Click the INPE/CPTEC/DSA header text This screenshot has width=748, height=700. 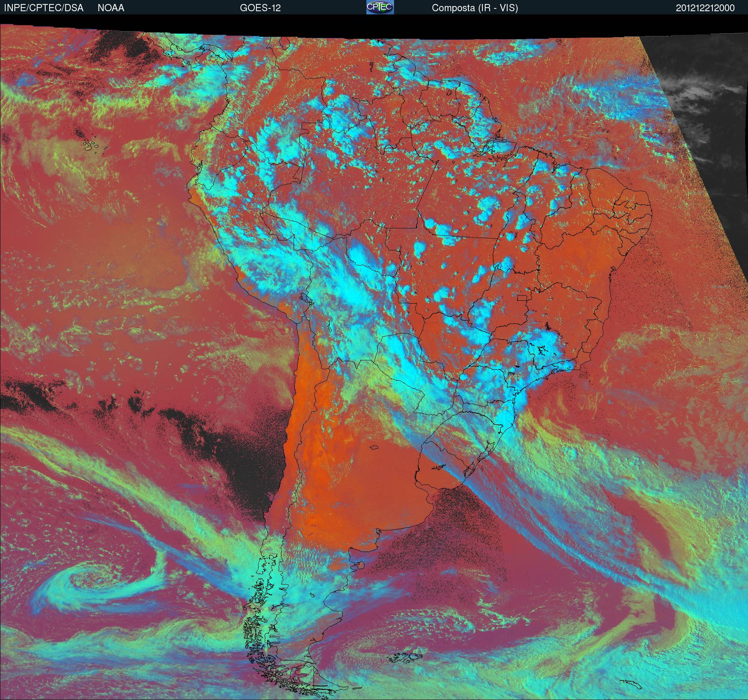point(44,8)
